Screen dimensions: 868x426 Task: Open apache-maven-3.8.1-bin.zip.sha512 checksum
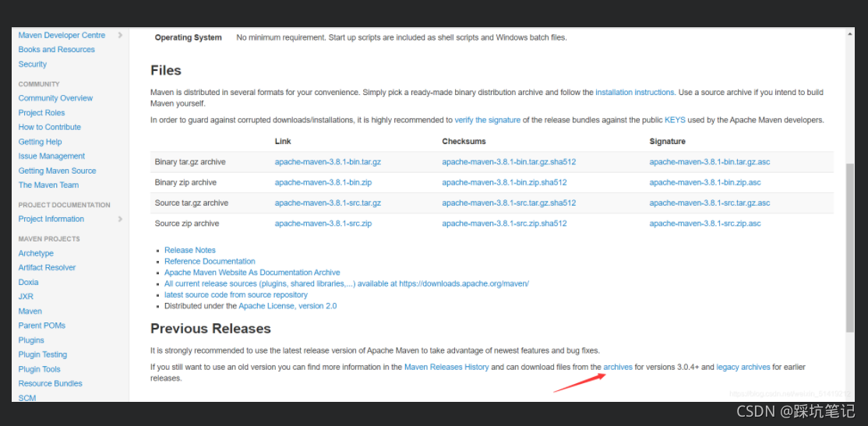coord(504,182)
